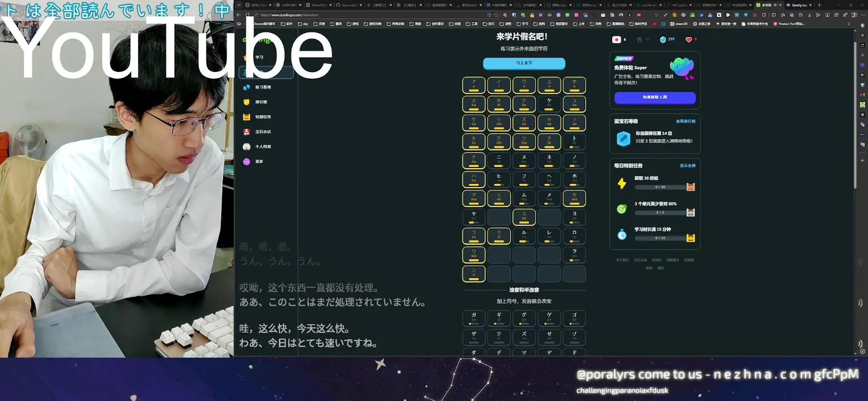Open the 学习 (Learn) sidebar item
The height and width of the screenshot is (401, 868).
click(266, 57)
